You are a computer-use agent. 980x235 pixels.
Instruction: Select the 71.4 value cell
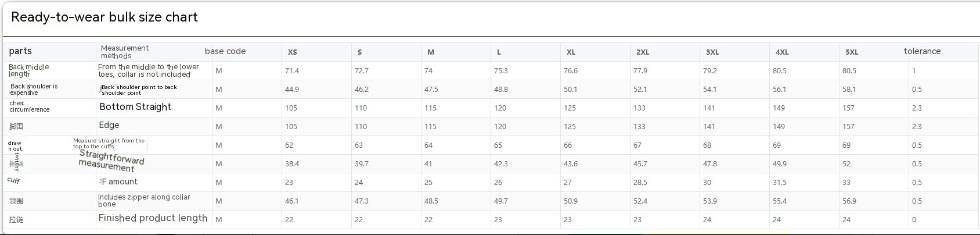(292, 71)
